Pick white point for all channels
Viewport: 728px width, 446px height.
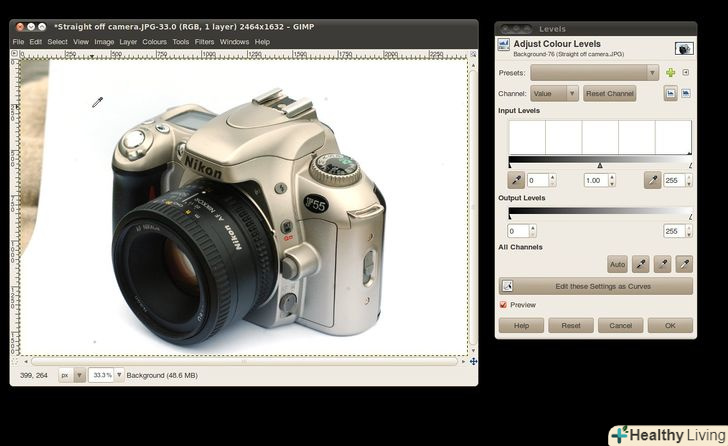[x=684, y=264]
